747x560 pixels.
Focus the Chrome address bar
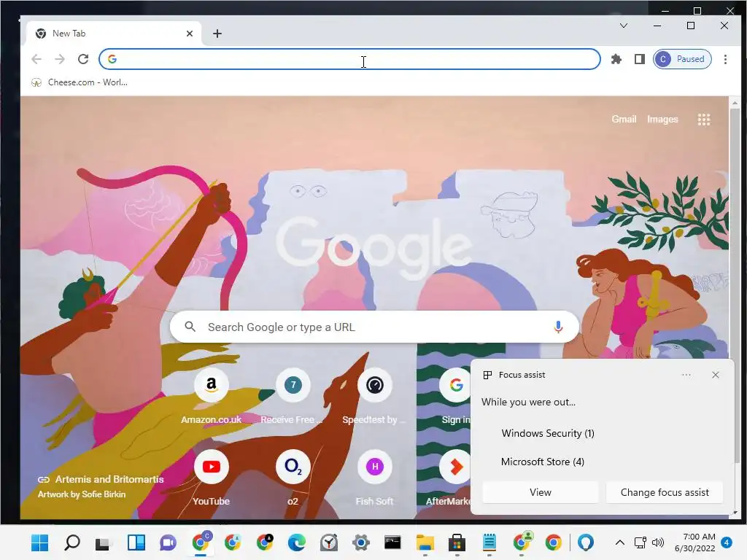349,59
